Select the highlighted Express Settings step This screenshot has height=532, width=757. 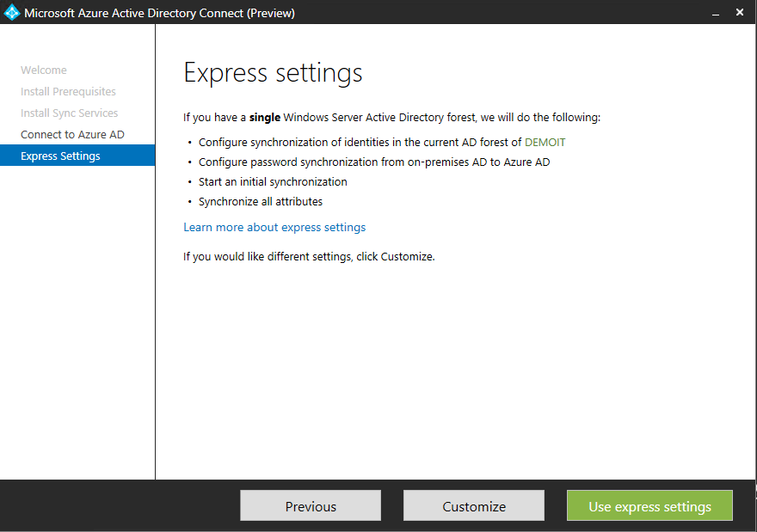60,156
